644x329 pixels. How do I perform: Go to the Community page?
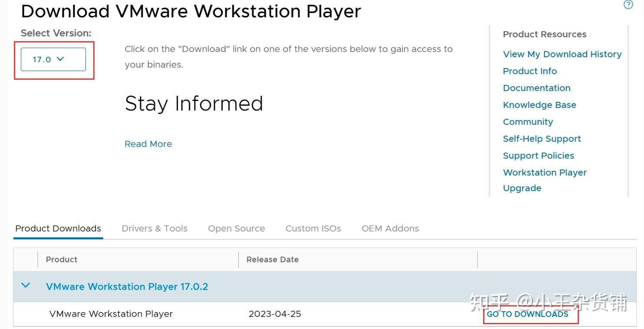[x=528, y=121]
